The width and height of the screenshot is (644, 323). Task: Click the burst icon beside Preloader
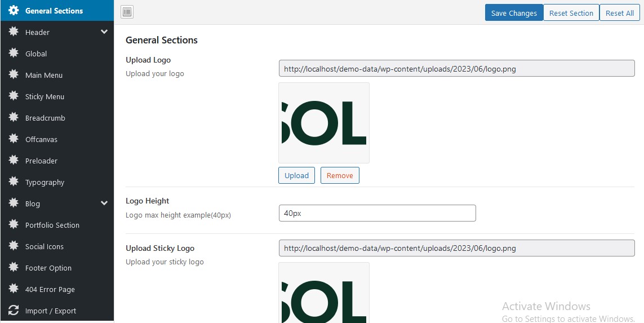pos(14,161)
